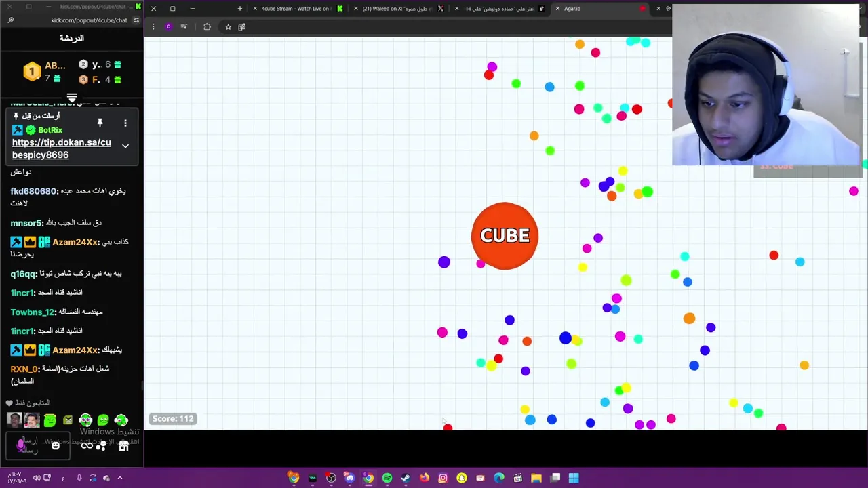Open the tip.dokan.sa link
This screenshot has height=488, width=868.
pyautogui.click(x=62, y=148)
